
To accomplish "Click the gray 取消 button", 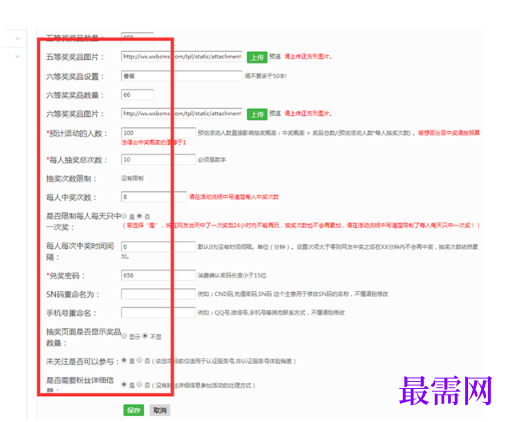I will 160,410.
